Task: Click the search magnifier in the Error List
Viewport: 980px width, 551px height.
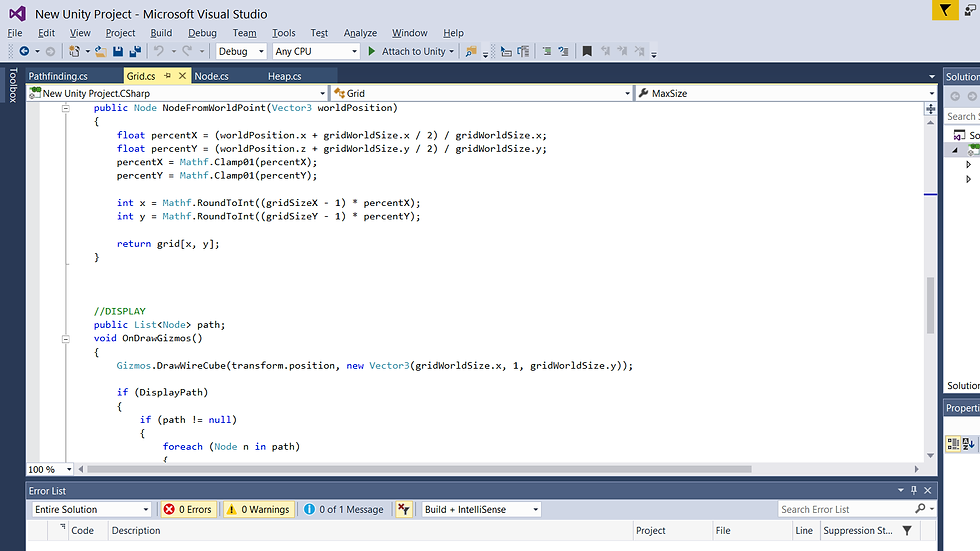Action: [920, 509]
